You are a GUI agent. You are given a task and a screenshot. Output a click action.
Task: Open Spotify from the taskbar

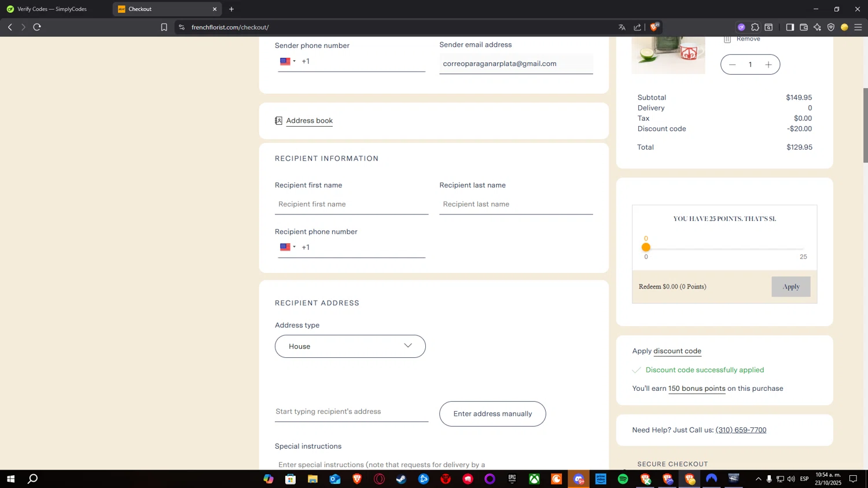click(623, 479)
